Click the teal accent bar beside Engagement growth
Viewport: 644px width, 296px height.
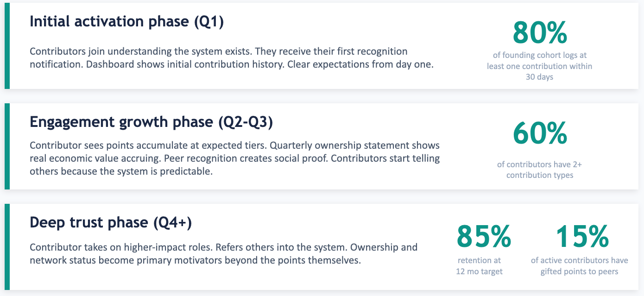click(7, 146)
